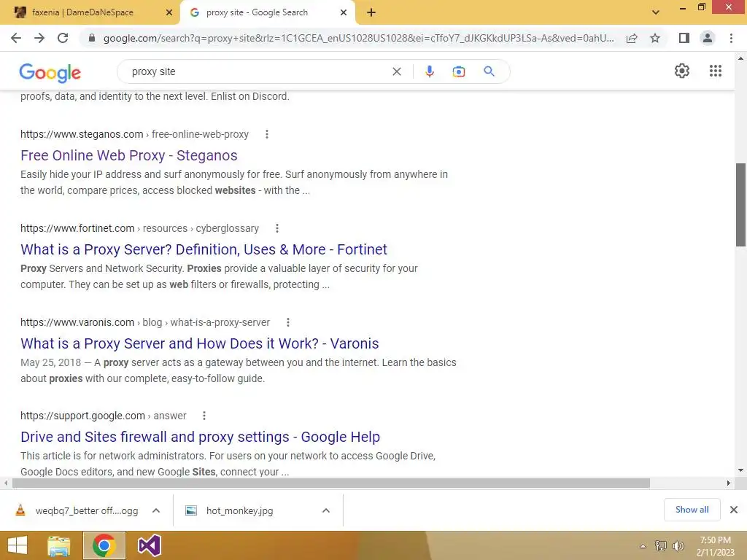Open the Chrome three-dot menu
The width and height of the screenshot is (747, 560).
click(x=731, y=38)
